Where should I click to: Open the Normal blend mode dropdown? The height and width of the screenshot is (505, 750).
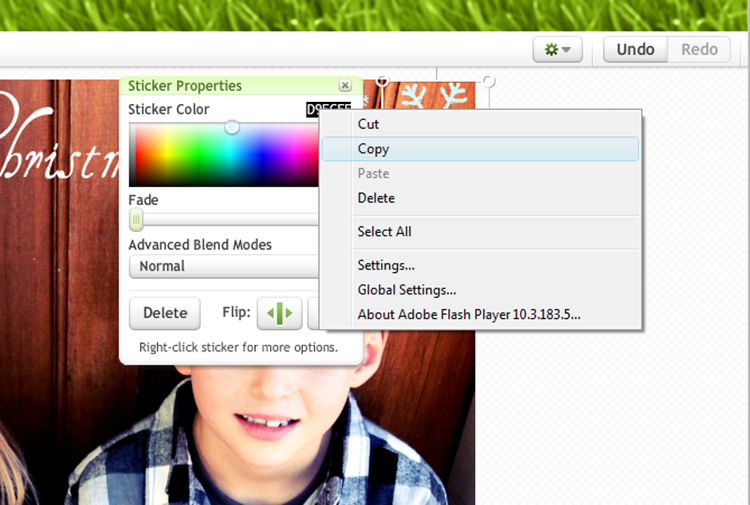224,266
